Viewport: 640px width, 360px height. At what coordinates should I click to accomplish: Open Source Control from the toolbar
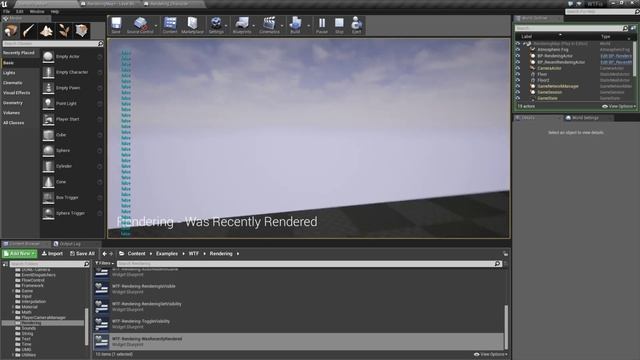[140, 25]
